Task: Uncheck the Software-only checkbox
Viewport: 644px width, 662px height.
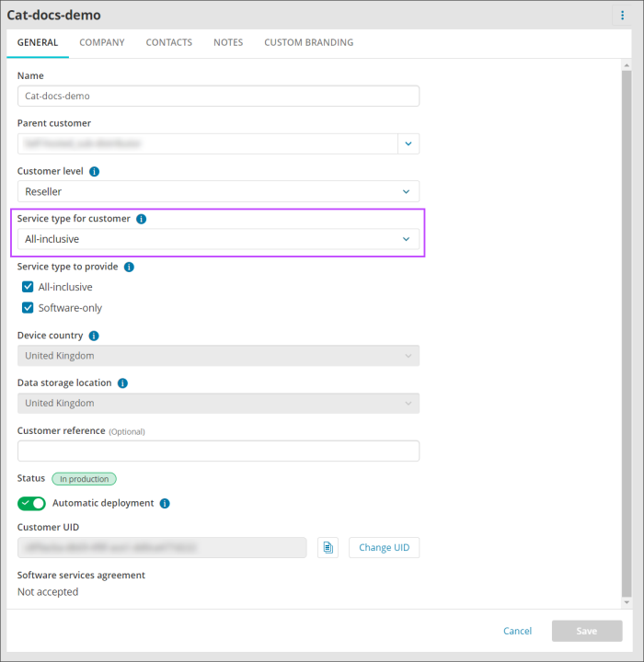Action: 28,308
